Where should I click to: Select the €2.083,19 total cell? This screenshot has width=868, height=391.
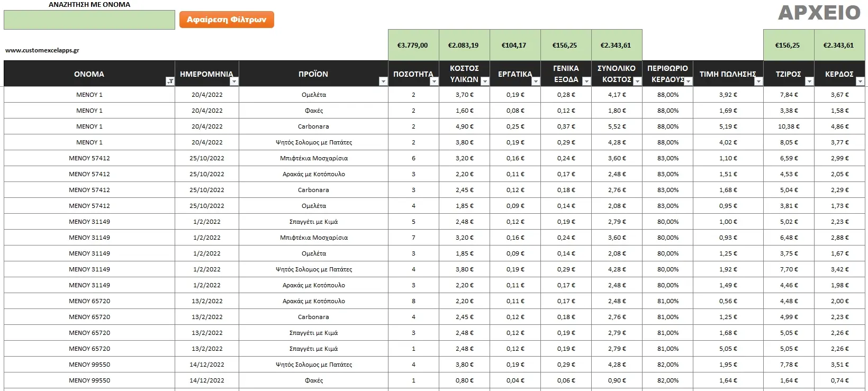coord(464,45)
